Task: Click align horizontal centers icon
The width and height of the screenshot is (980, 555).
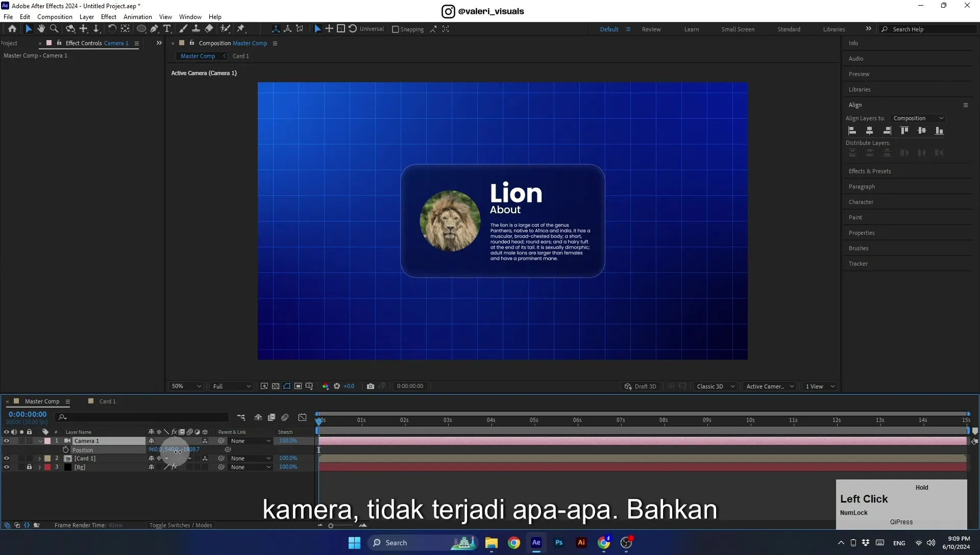Action: pos(869,131)
